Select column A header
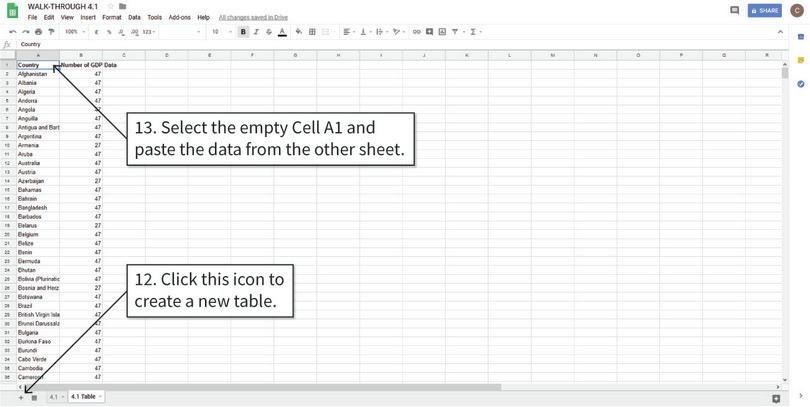 pyautogui.click(x=38, y=55)
